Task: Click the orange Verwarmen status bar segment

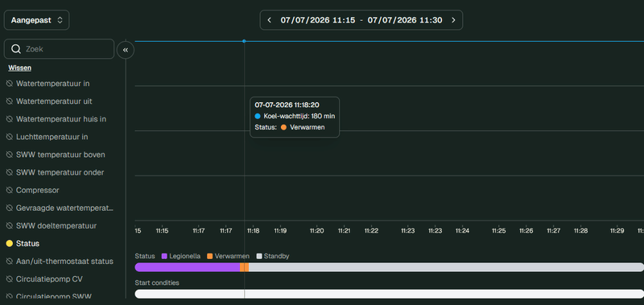Action: coord(245,267)
